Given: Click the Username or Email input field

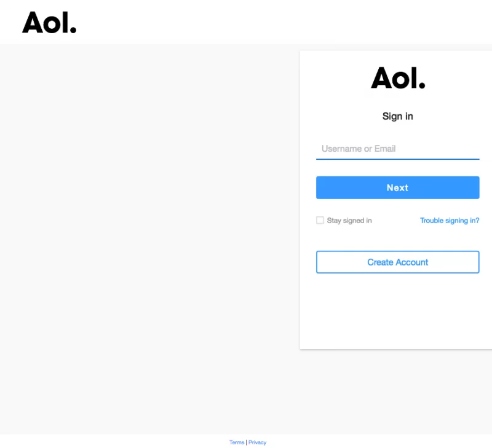Looking at the screenshot, I should click(397, 148).
